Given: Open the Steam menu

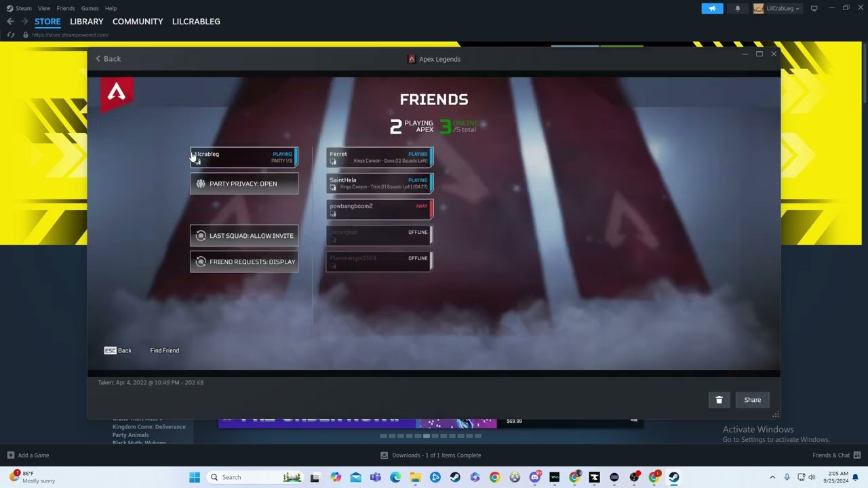Looking at the screenshot, I should coord(19,8).
